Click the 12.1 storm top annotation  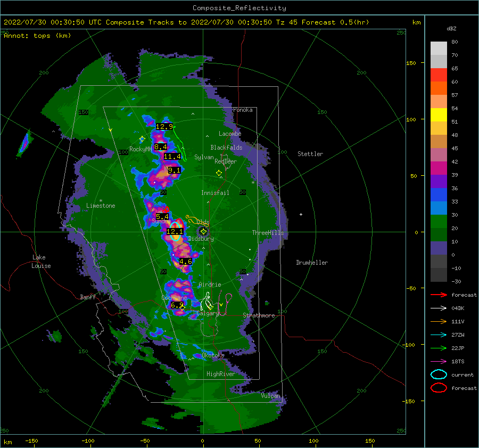point(175,232)
